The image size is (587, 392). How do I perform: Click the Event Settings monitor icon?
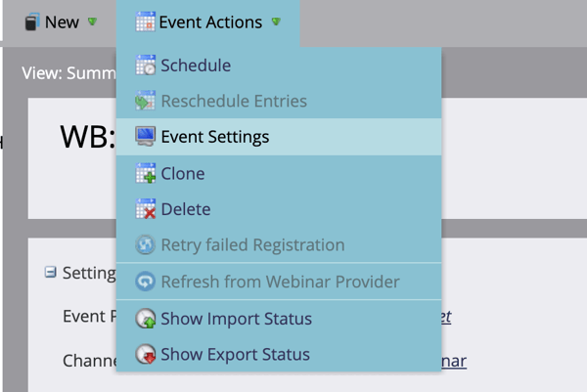(145, 136)
